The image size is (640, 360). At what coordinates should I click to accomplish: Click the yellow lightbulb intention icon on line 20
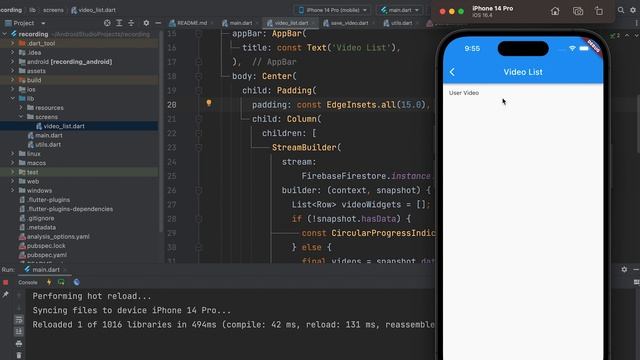click(209, 103)
